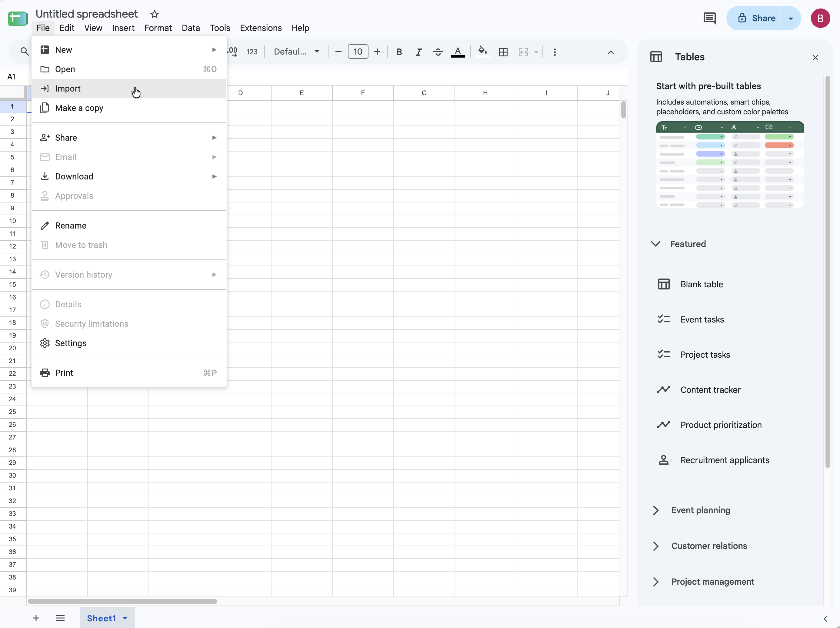The width and height of the screenshot is (840, 628).
Task: Expand the Event planning category
Action: pyautogui.click(x=656, y=510)
